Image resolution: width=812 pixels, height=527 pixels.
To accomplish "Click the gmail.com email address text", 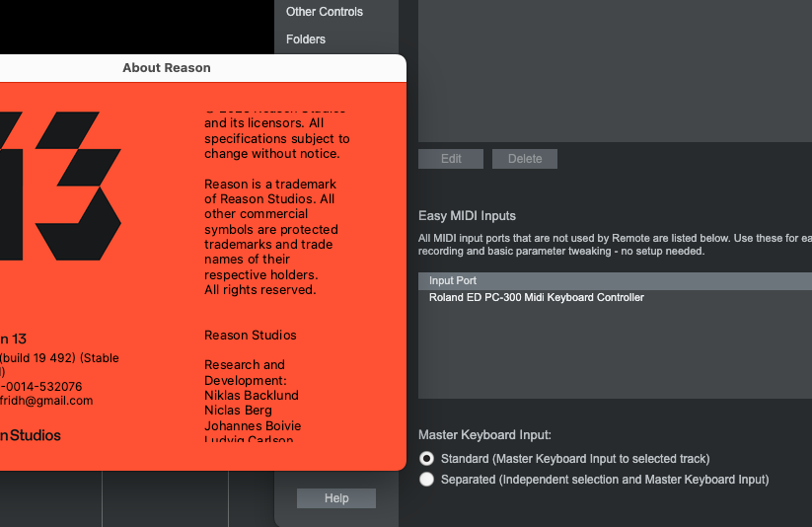I will pyautogui.click(x=47, y=401).
